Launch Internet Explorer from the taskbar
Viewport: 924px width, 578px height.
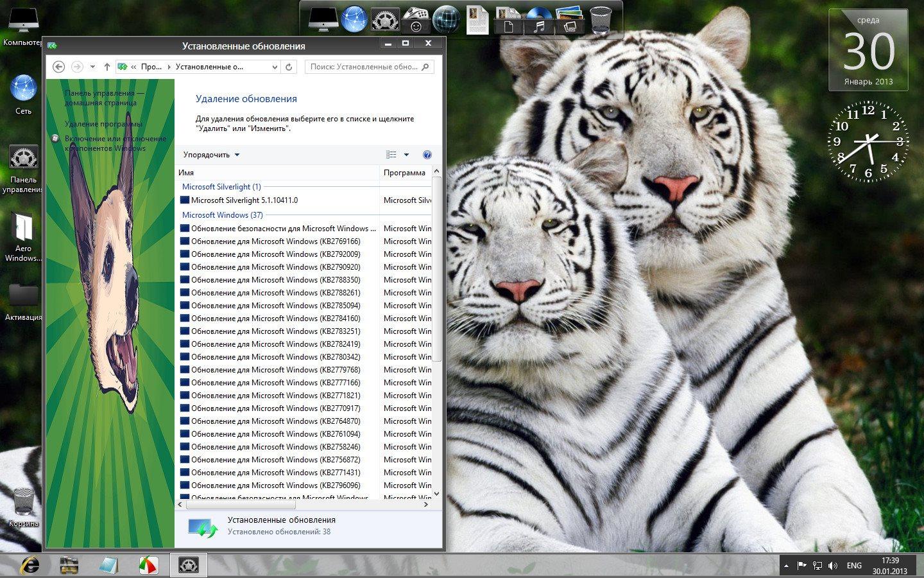[30, 565]
